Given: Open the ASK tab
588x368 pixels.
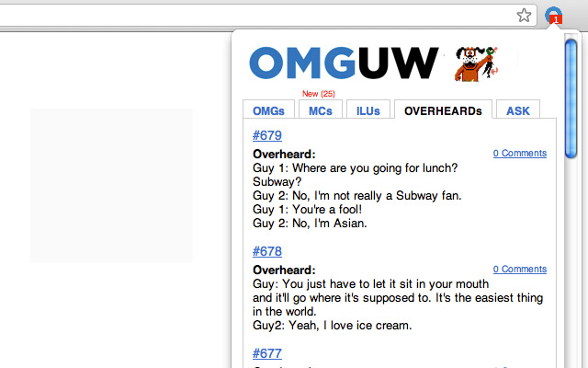Looking at the screenshot, I should pyautogui.click(x=518, y=110).
